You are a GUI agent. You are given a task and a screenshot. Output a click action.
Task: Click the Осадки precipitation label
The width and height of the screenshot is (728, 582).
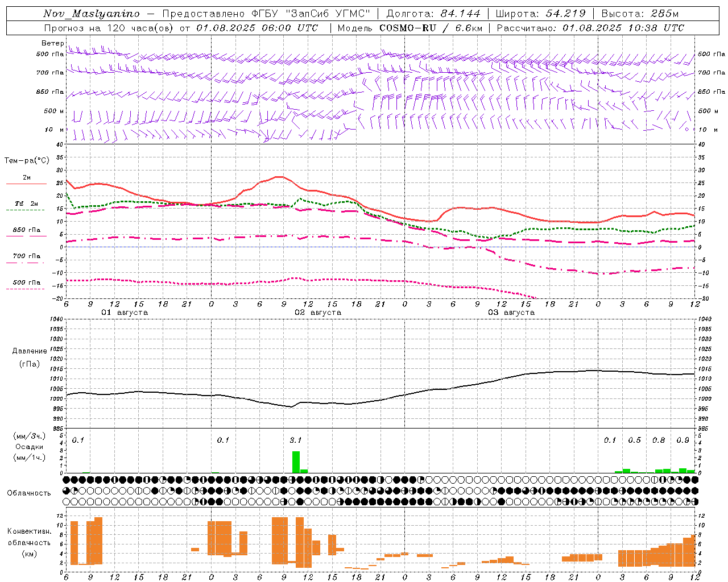click(30, 447)
